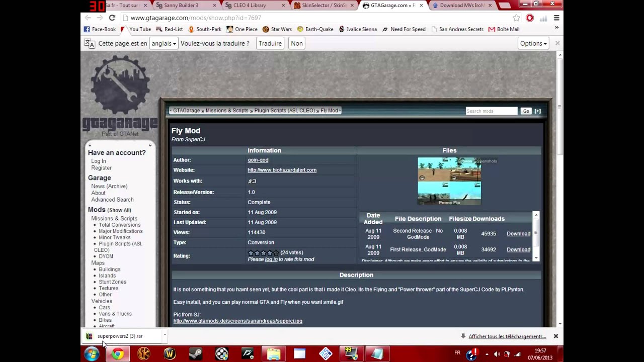Show hidden system tray icons

[x=487, y=354]
